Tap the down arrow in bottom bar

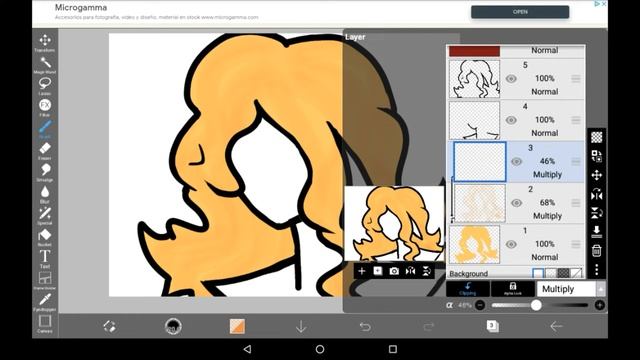(301, 326)
